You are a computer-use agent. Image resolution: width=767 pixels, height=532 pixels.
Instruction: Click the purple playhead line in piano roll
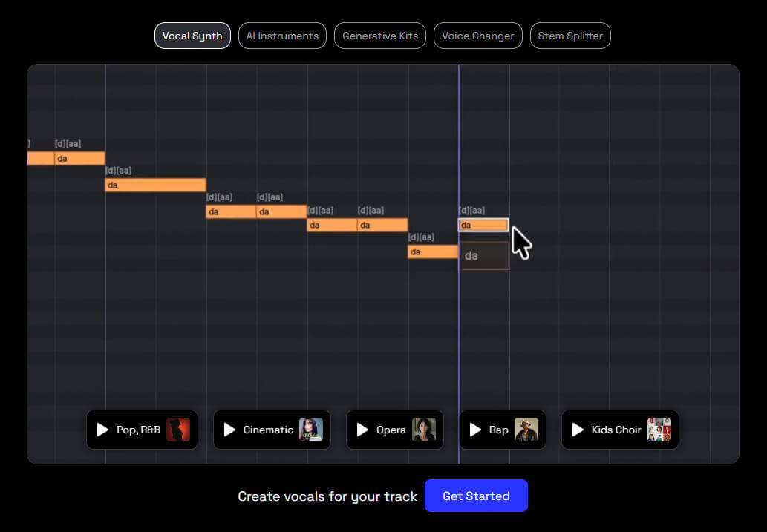(x=459, y=334)
